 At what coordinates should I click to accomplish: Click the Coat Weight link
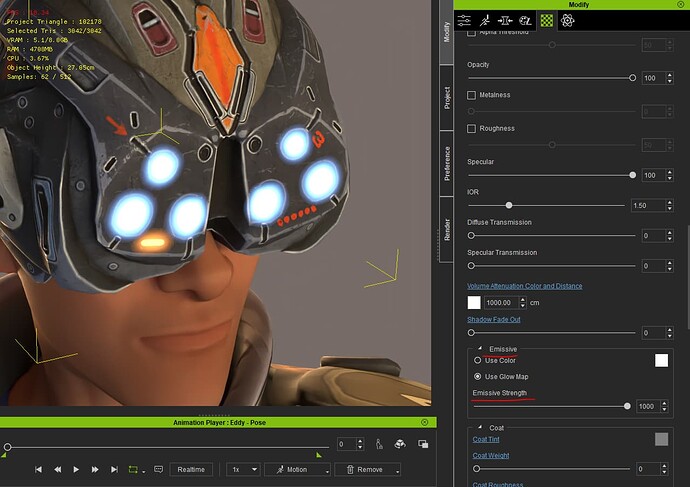(x=491, y=455)
